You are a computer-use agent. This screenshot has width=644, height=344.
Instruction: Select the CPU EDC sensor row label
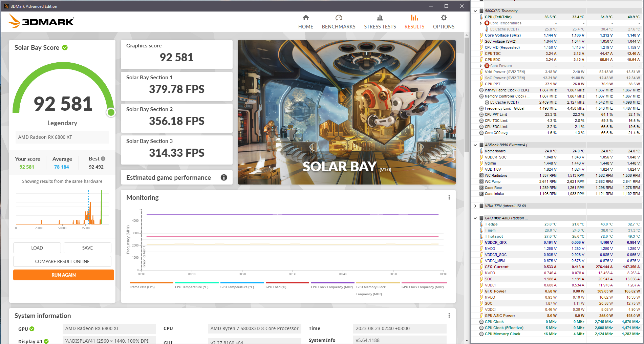(492, 60)
